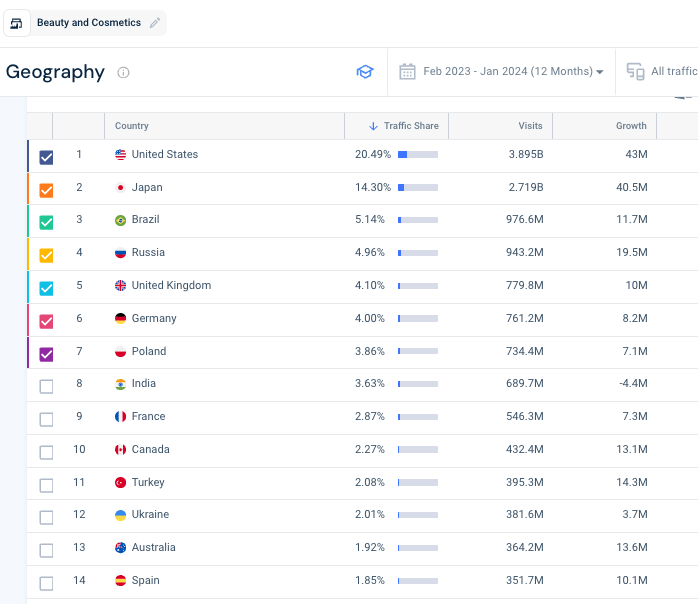Click the 13.6M growth value for Australia

(x=632, y=547)
